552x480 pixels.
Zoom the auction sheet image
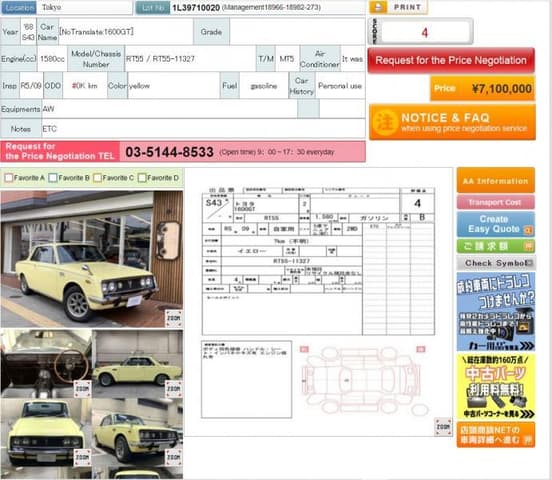coord(443,427)
